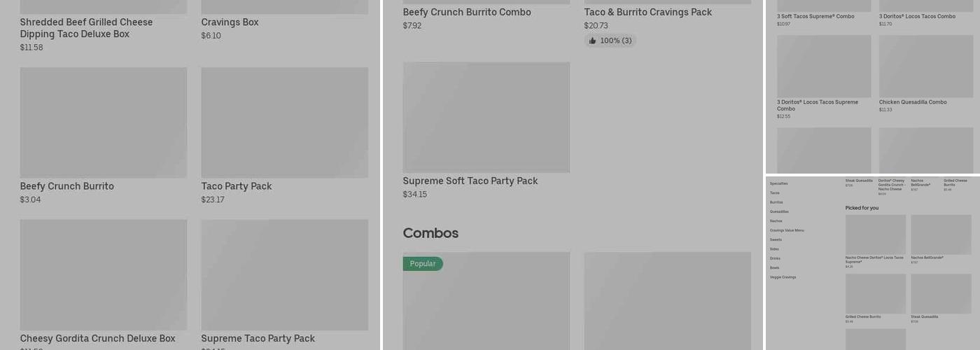Open Beefy Crunch Burrito $3.04 item image

(x=103, y=122)
